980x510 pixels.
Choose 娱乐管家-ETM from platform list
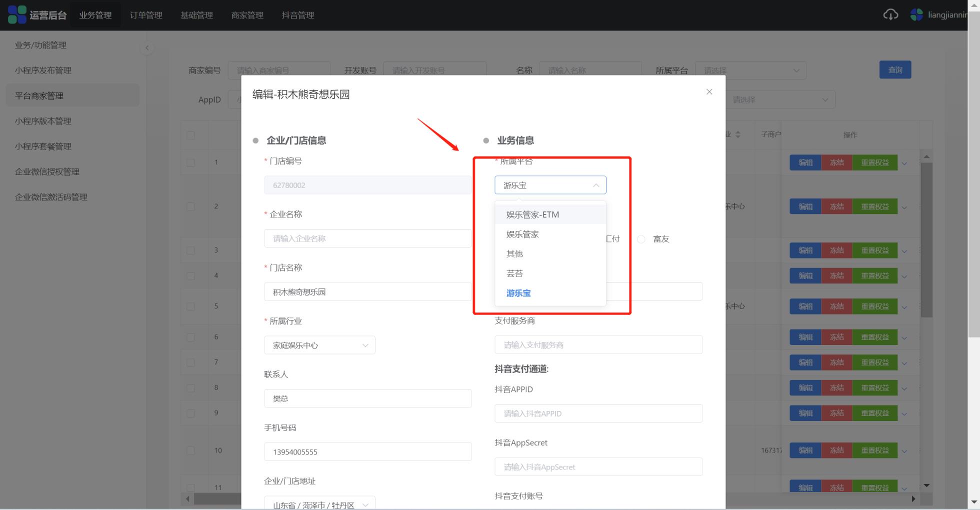(x=550, y=214)
